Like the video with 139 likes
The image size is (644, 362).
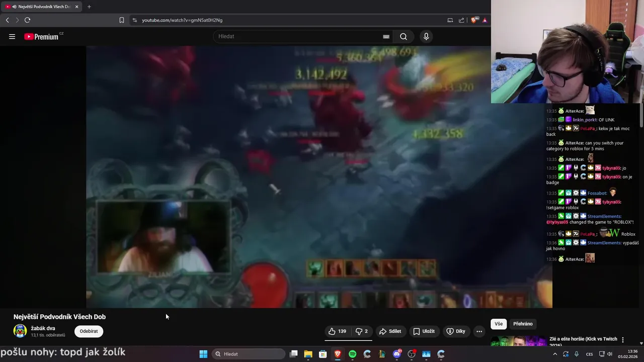tap(337, 331)
